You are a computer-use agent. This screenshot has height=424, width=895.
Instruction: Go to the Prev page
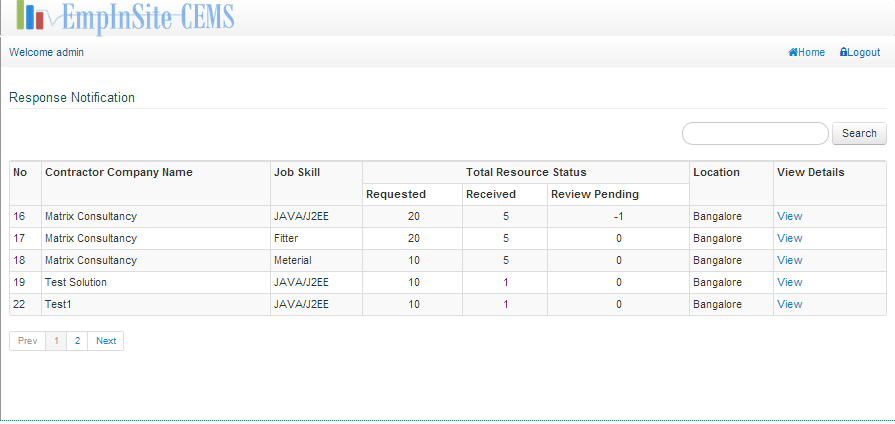coord(28,341)
